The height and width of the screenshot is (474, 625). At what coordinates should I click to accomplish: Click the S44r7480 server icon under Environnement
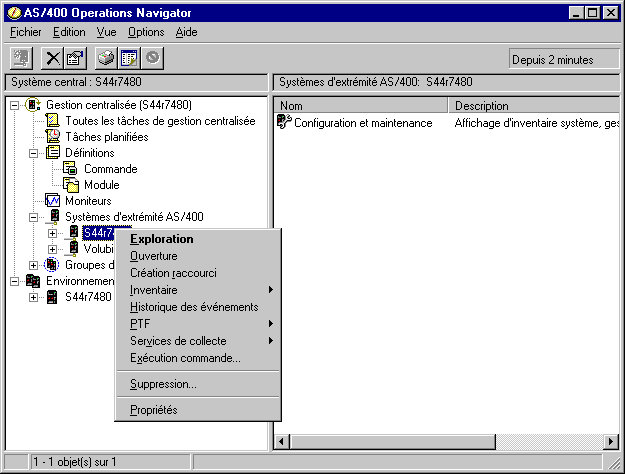(52, 297)
